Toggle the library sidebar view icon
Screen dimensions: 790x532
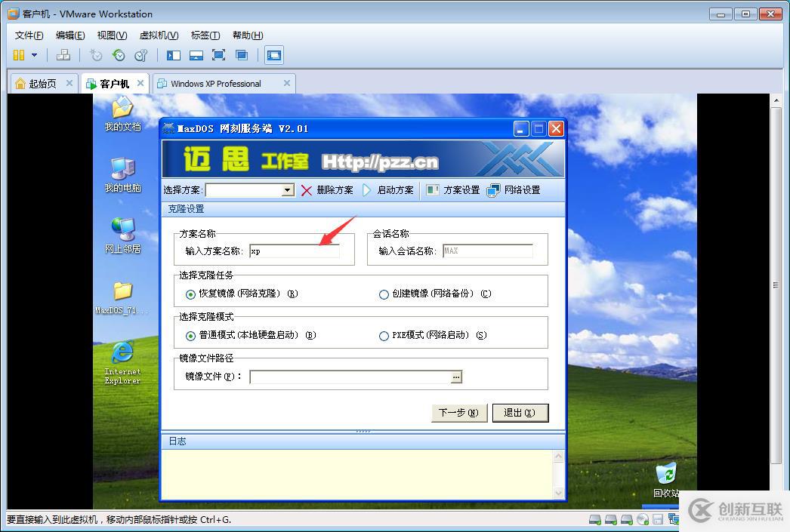tap(174, 55)
